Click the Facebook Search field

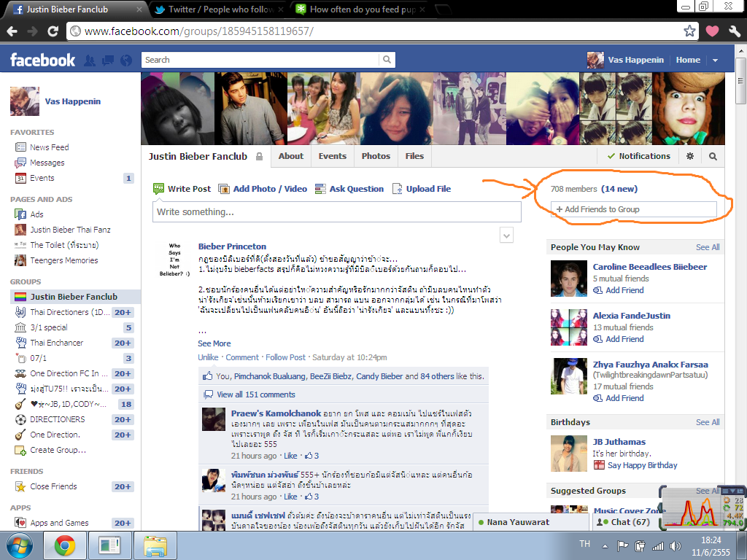(260, 60)
